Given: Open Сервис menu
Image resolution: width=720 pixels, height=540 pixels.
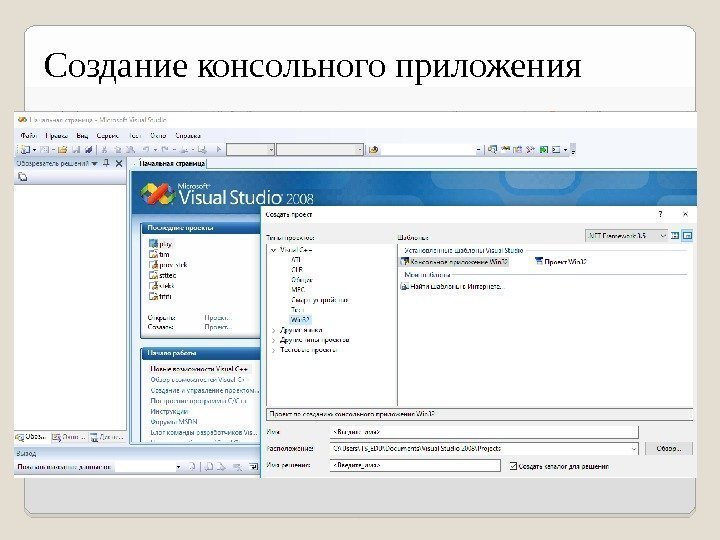Looking at the screenshot, I should [x=107, y=135].
